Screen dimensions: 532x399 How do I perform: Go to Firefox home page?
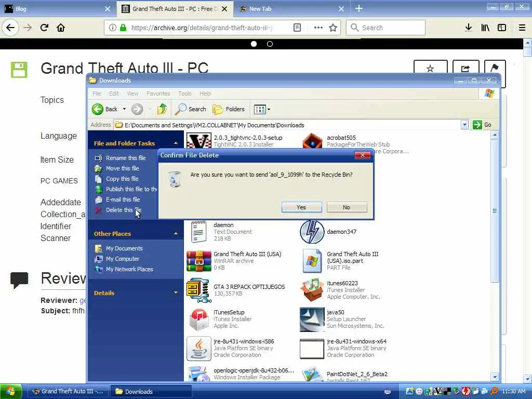(x=61, y=28)
